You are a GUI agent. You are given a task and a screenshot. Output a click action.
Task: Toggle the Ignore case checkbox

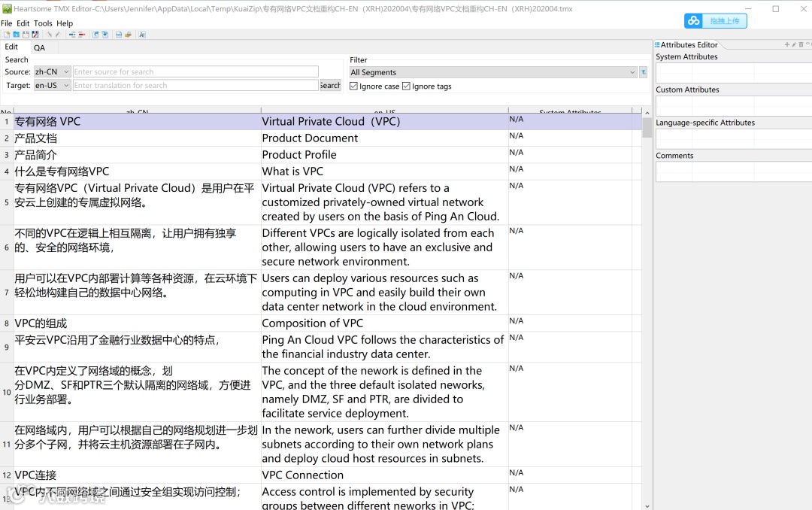point(353,86)
